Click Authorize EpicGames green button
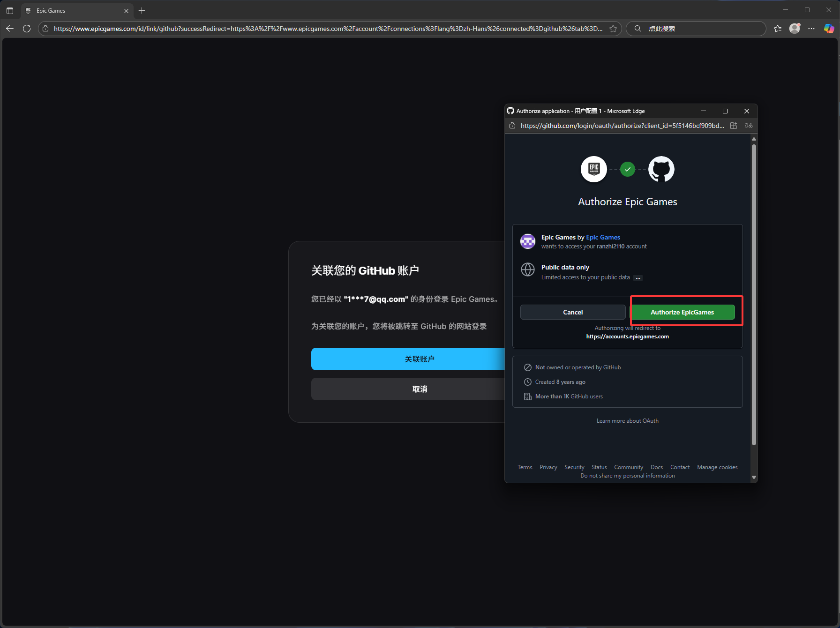 (682, 312)
